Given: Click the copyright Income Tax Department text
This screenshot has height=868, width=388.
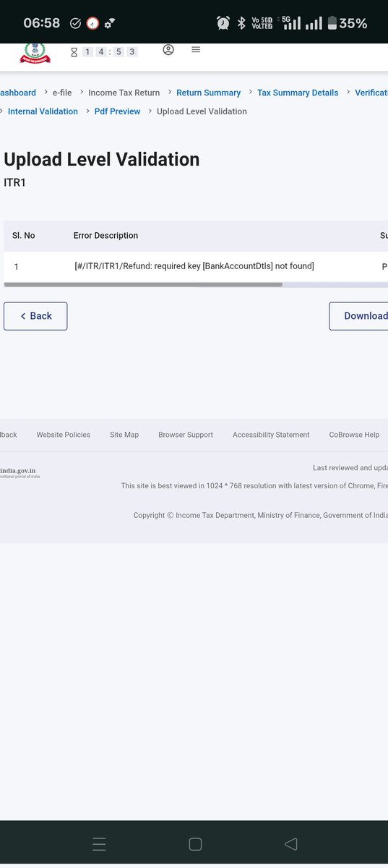Looking at the screenshot, I should (261, 515).
